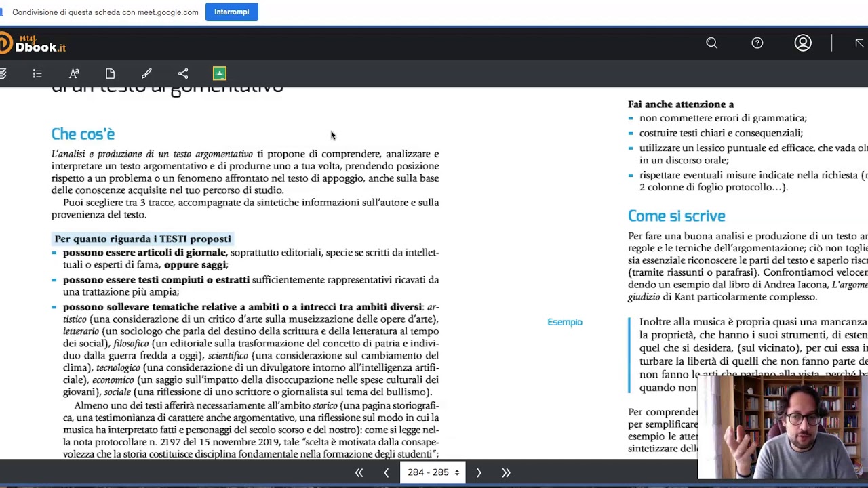
Task: Click the green Google Classroom icon
Action: pyautogui.click(x=220, y=73)
